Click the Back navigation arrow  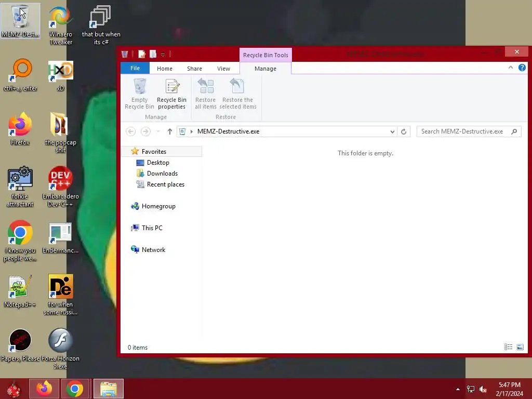coord(130,131)
